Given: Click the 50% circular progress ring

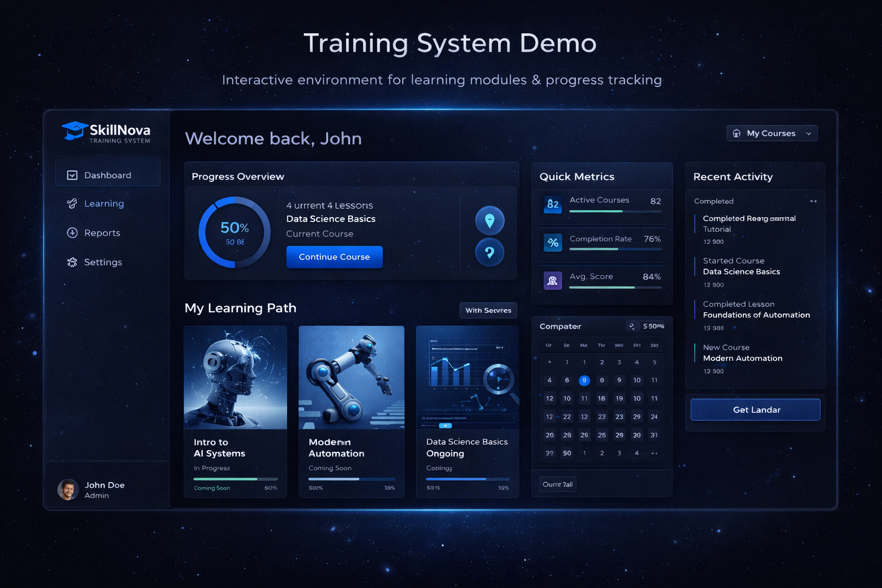Looking at the screenshot, I should tap(234, 233).
